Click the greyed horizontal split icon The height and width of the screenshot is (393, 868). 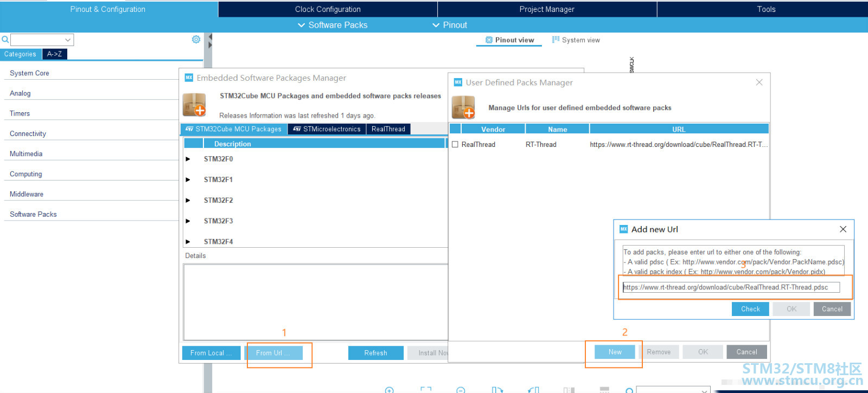tap(604, 390)
